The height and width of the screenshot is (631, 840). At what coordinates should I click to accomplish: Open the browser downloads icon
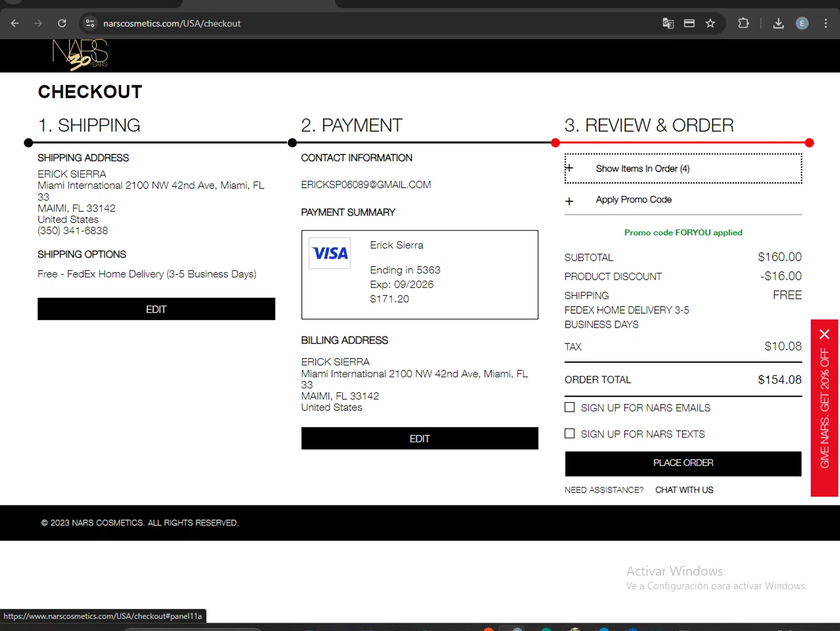(x=778, y=24)
